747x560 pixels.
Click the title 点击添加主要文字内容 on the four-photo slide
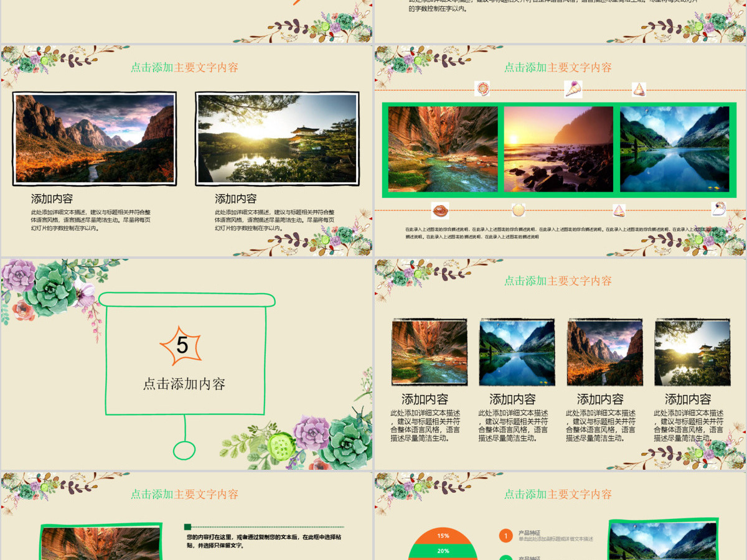tap(558, 281)
